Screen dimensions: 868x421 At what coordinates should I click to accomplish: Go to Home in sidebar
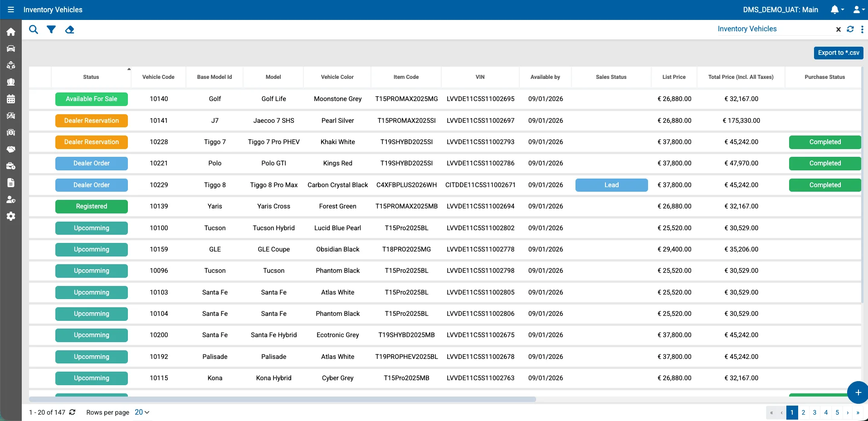(x=11, y=32)
